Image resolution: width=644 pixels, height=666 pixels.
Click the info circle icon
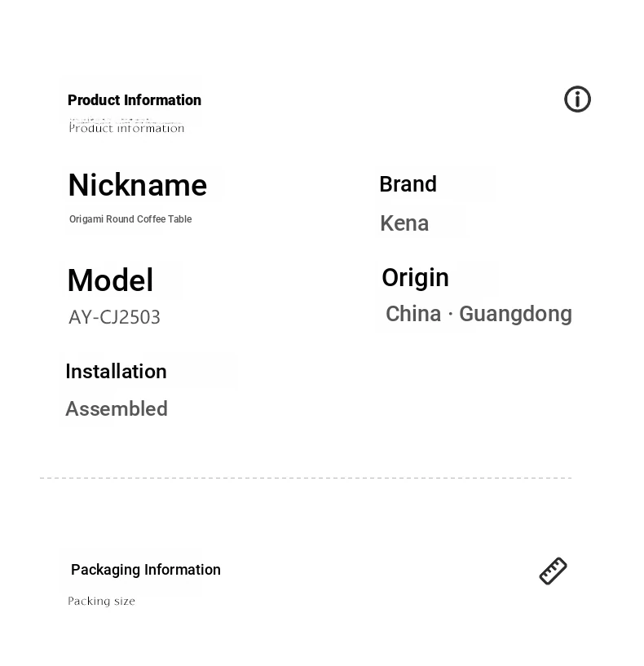(577, 99)
